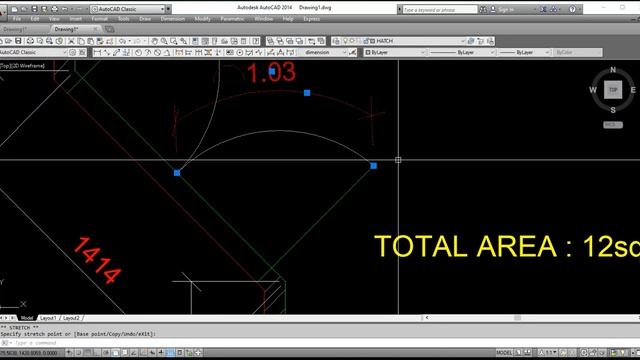Toggle Snap Mode in the status bar
The width and height of the screenshot is (640, 360).
coord(78,353)
